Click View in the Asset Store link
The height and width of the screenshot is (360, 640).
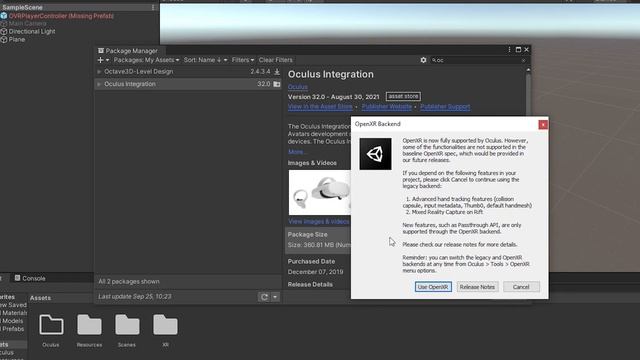tap(320, 107)
